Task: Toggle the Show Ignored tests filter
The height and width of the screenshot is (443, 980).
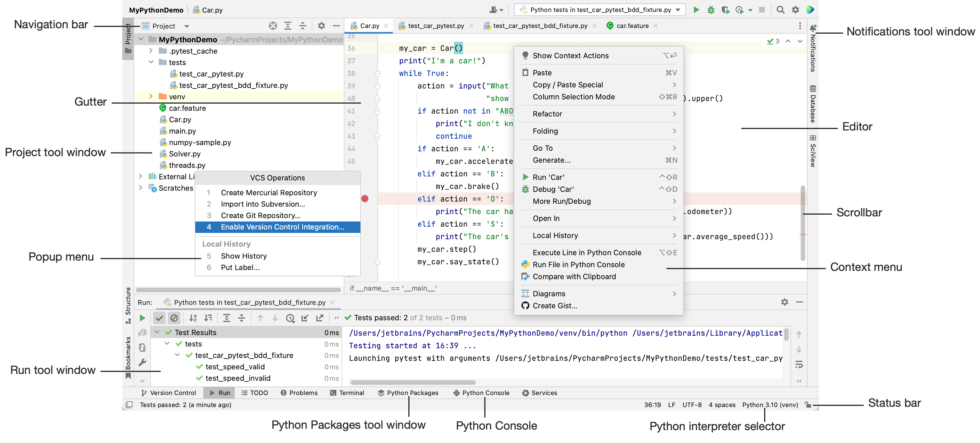Action: point(174,318)
